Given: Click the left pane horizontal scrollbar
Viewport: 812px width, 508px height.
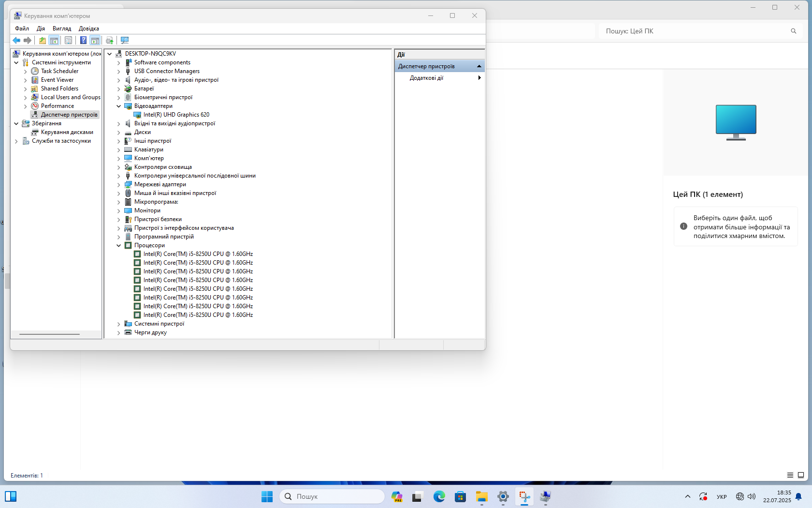Looking at the screenshot, I should pyautogui.click(x=49, y=334).
